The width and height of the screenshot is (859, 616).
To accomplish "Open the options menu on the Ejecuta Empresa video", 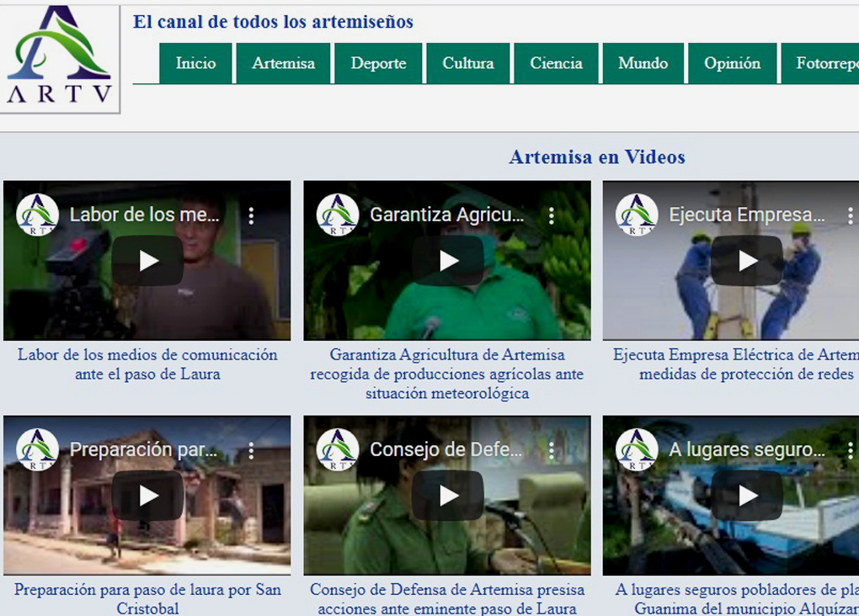I will [x=849, y=215].
